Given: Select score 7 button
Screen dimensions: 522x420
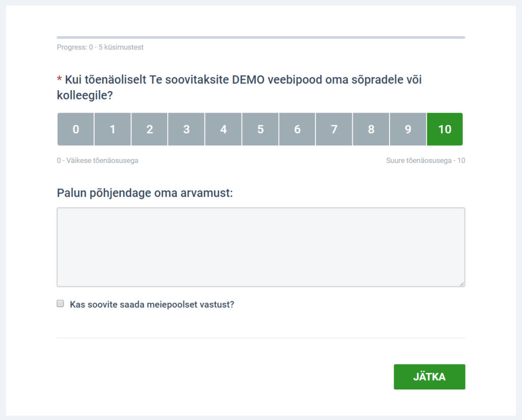Looking at the screenshot, I should (x=334, y=129).
